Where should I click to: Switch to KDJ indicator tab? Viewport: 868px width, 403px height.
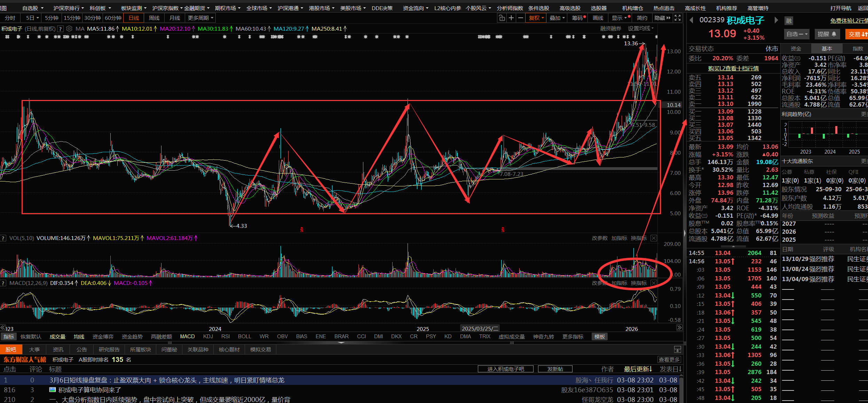tap(208, 336)
